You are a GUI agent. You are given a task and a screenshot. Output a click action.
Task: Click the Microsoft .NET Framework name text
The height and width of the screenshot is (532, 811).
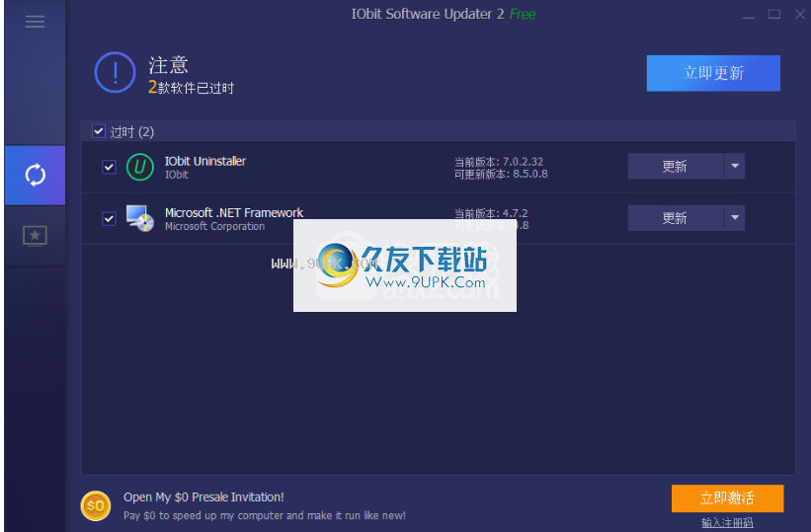pyautogui.click(x=234, y=213)
